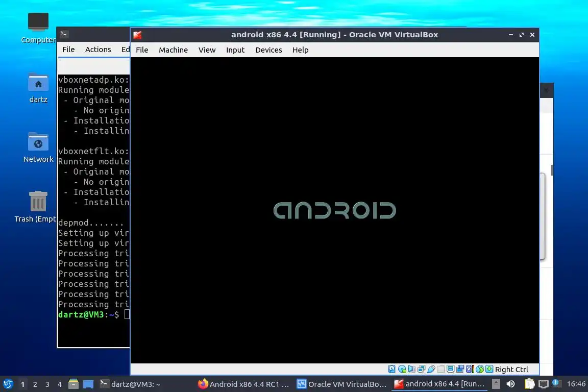
Task: Click scrollbar of background window on right
Action: (552, 170)
